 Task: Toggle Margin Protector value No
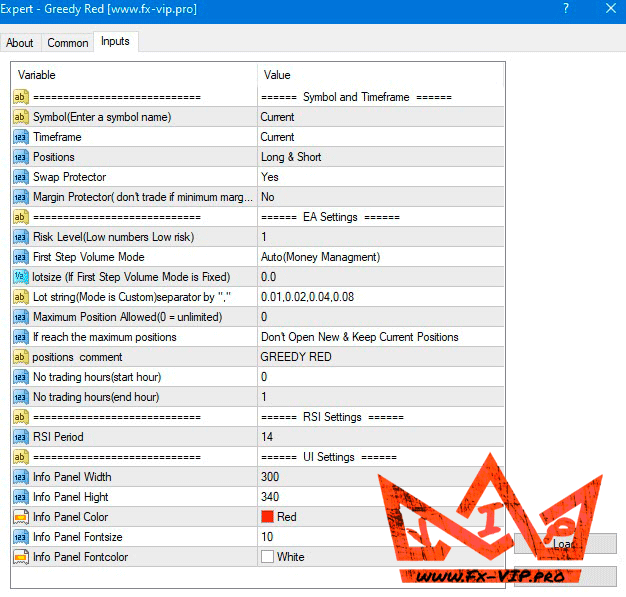click(380, 197)
